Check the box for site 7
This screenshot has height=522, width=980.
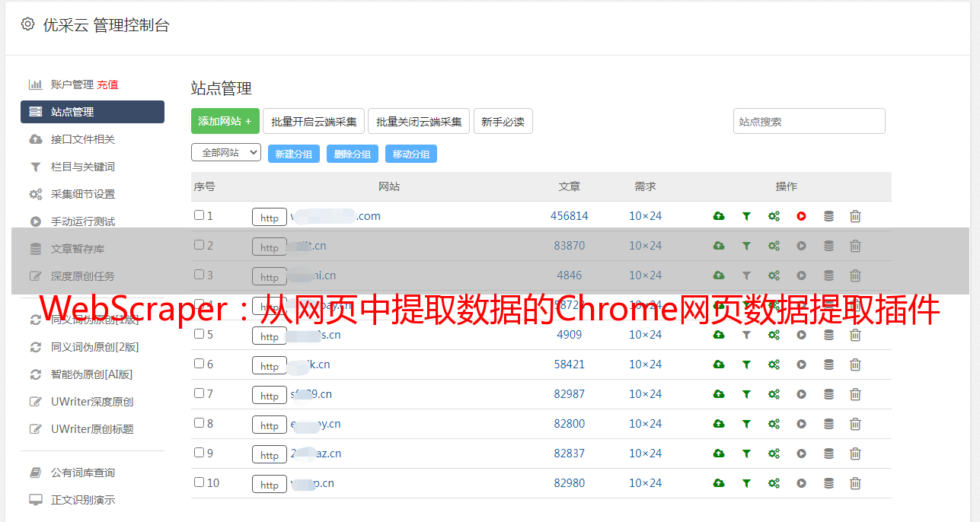tap(199, 393)
